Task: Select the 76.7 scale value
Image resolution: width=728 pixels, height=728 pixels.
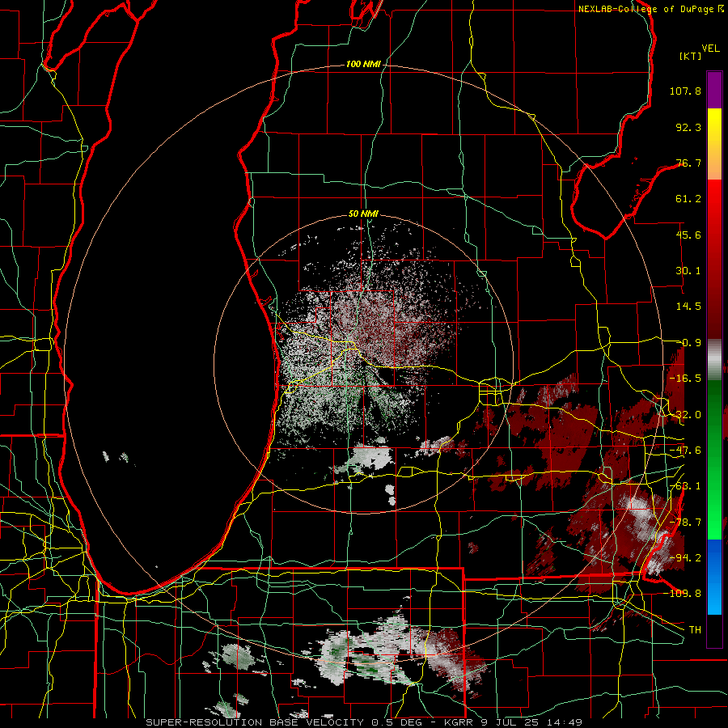Action: click(688, 163)
